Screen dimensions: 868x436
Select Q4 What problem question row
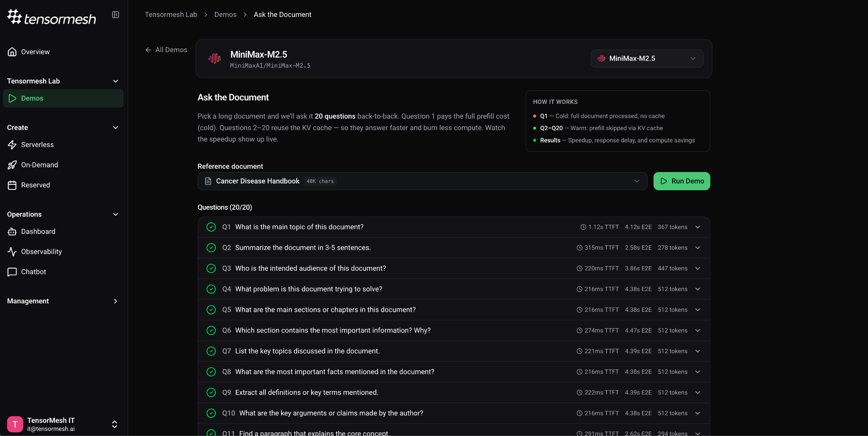453,289
